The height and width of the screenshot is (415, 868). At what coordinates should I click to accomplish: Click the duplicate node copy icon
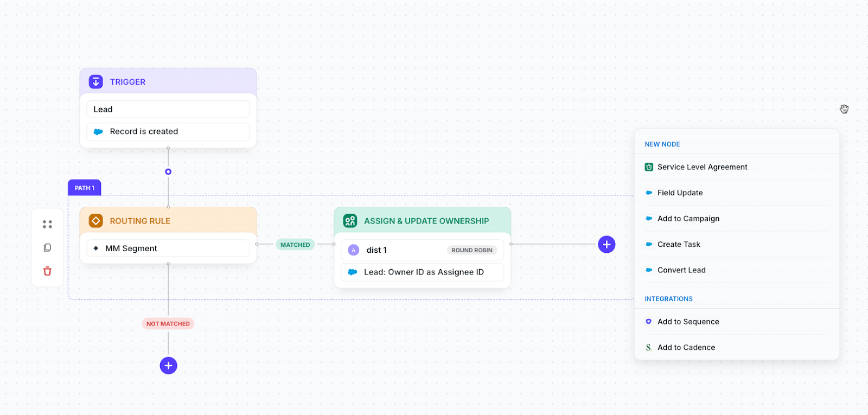47,248
